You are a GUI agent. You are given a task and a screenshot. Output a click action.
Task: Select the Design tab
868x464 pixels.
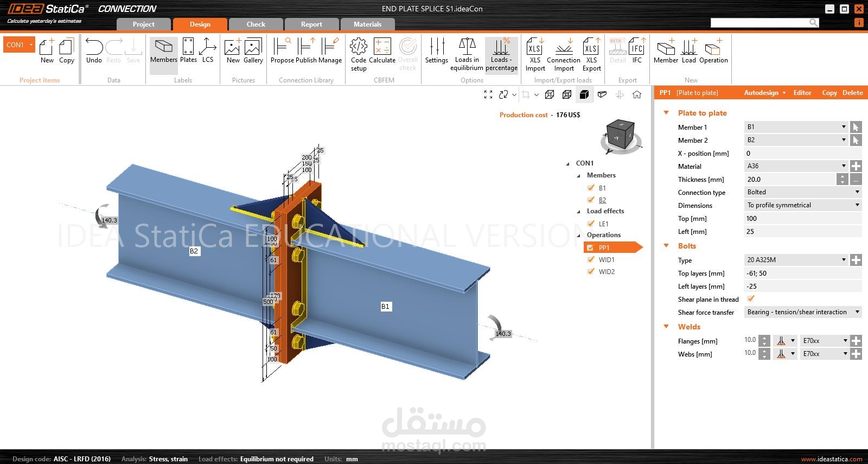[x=200, y=24]
